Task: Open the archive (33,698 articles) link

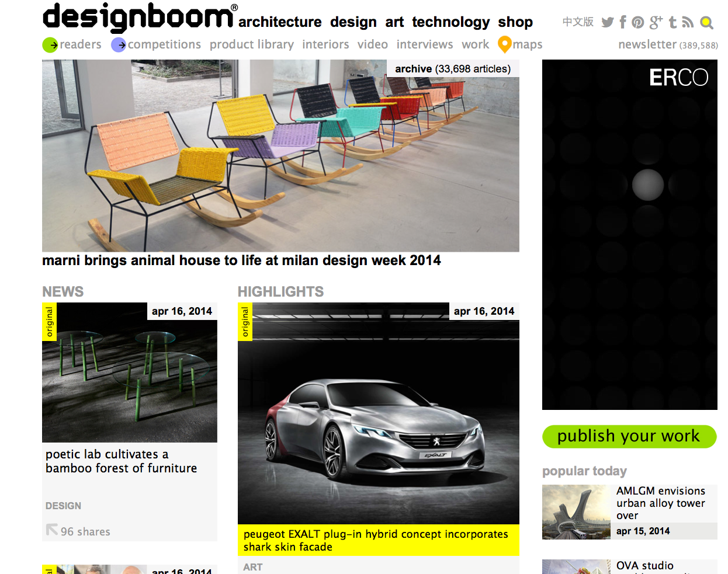Action: point(453,68)
